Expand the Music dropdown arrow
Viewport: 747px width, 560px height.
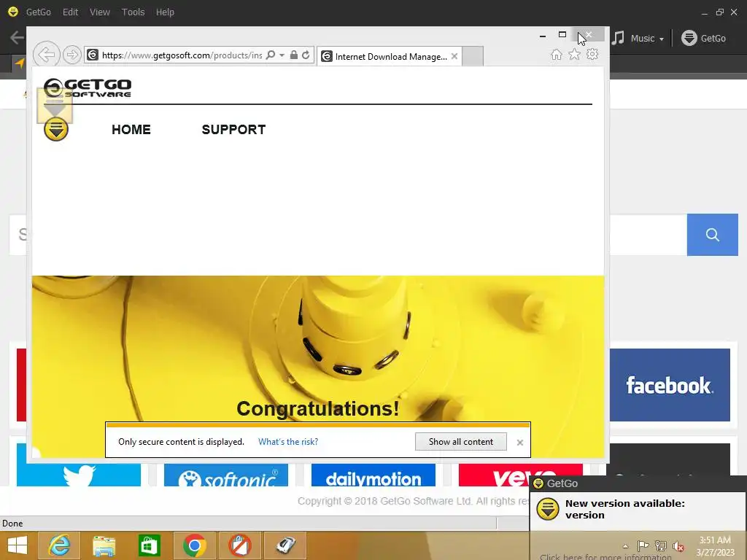(661, 39)
